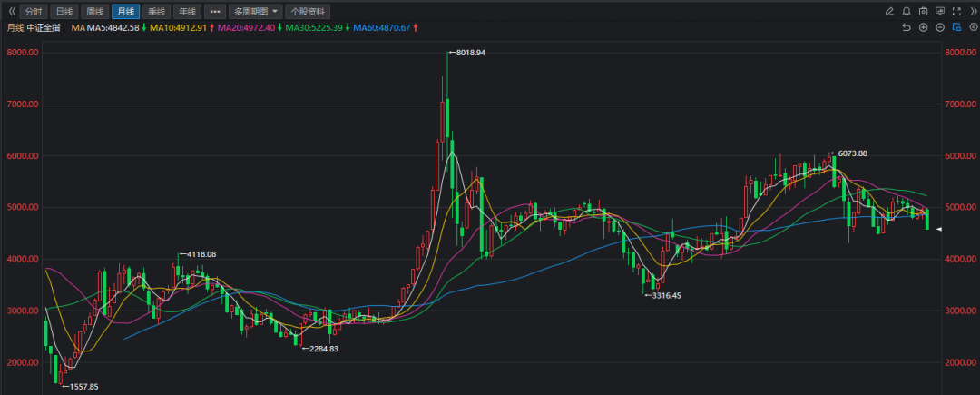The height and width of the screenshot is (395, 980).
Task: Click the 2284.83 low price label
Action: [324, 349]
